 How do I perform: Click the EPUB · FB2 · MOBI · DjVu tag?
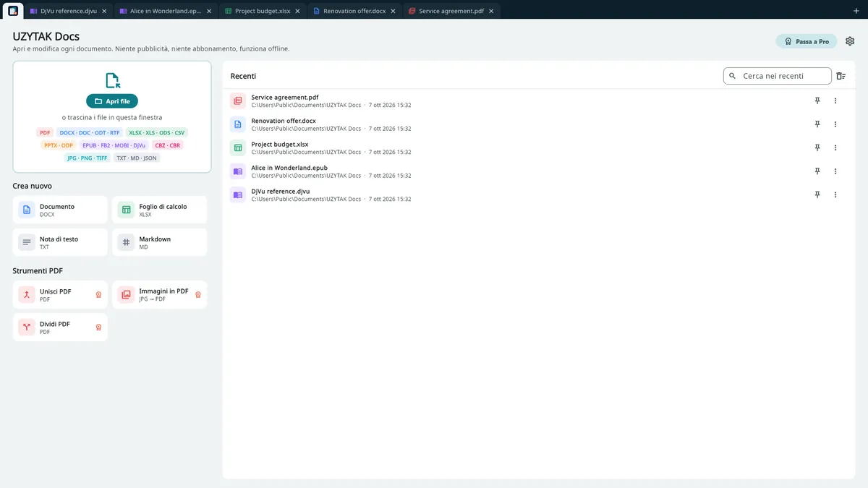(x=114, y=145)
